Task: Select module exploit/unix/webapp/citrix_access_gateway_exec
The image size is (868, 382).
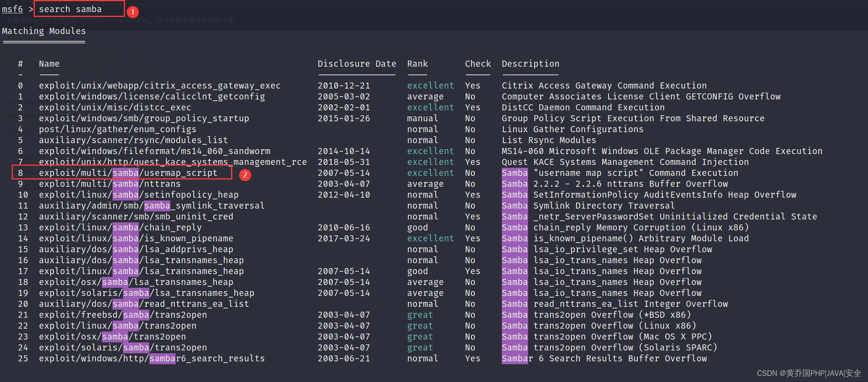Action: (x=160, y=86)
